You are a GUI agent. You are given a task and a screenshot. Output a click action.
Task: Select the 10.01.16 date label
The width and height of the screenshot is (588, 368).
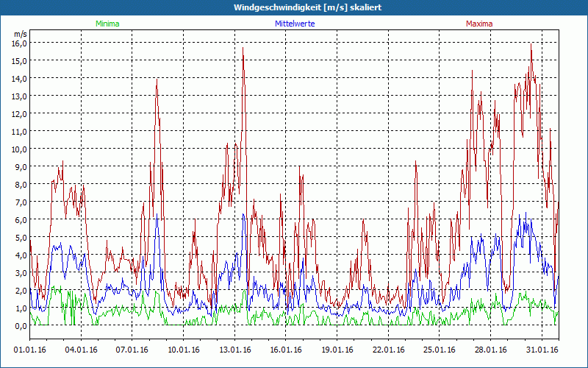click(x=184, y=350)
